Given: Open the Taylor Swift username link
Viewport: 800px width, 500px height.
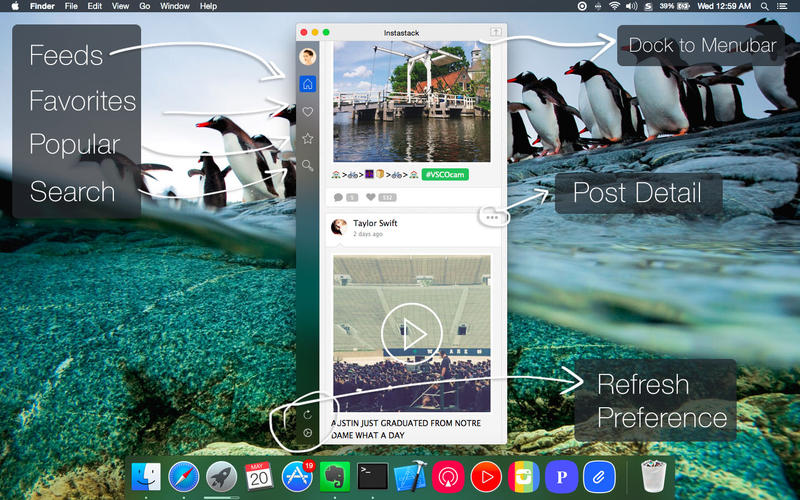Looking at the screenshot, I should (x=375, y=223).
